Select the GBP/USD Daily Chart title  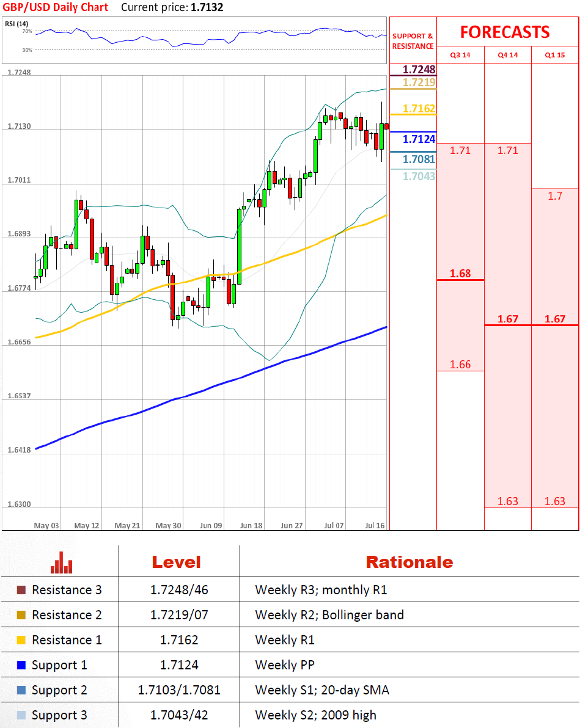(55, 7)
